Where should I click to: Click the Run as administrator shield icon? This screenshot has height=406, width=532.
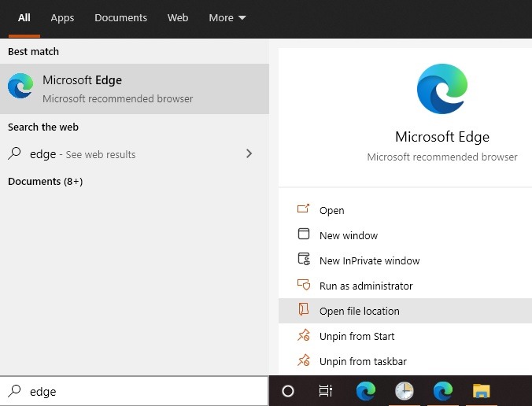(x=304, y=285)
